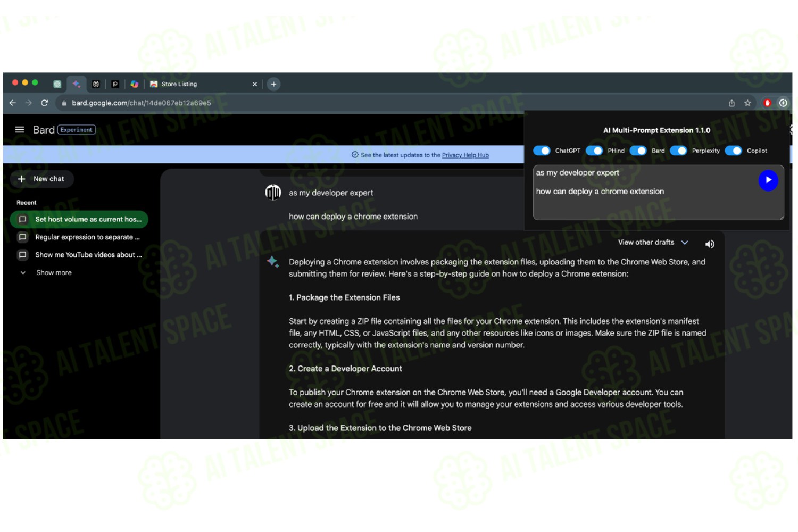Expand Show more recent chats
This screenshot has width=798, height=532.
[46, 273]
